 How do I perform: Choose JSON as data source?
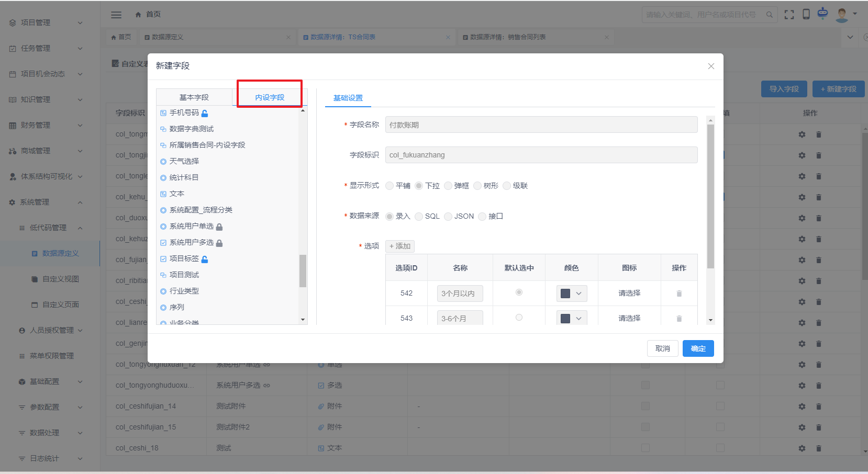(448, 217)
